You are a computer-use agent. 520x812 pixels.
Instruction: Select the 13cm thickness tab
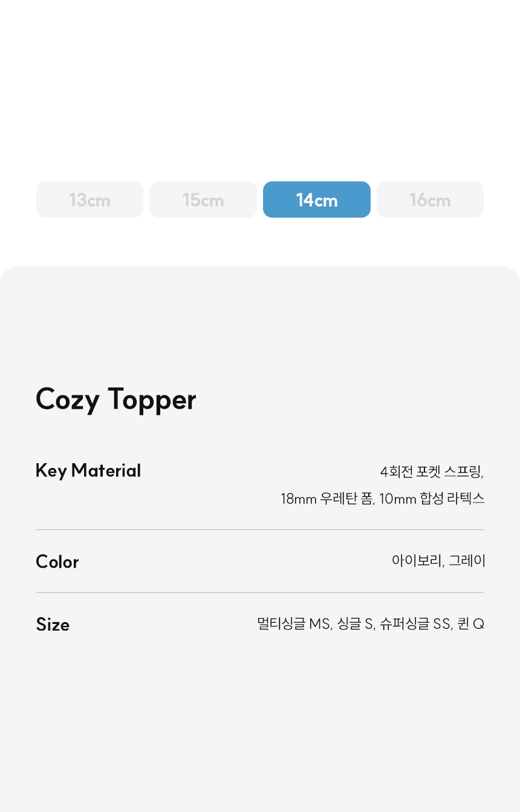(89, 200)
